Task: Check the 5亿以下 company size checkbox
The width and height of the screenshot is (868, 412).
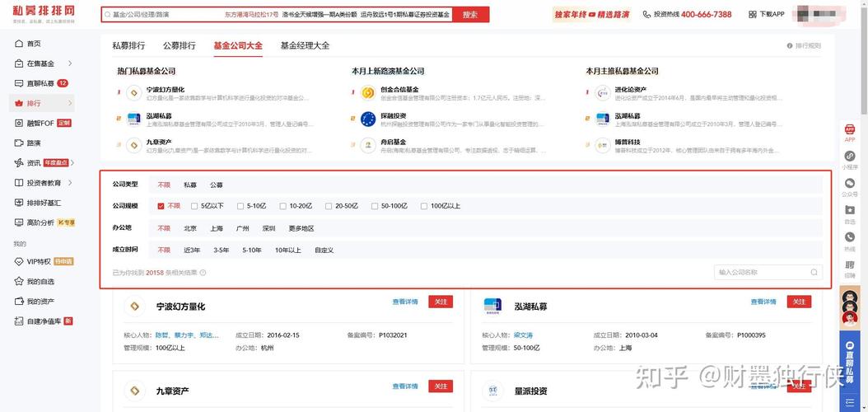Action: pos(194,206)
